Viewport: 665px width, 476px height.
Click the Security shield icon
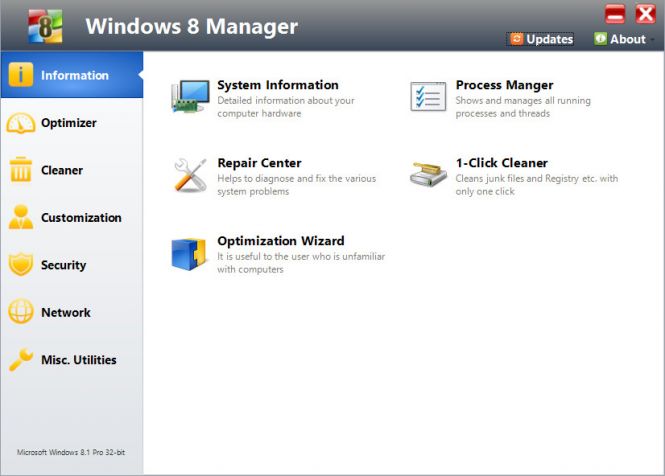point(20,264)
